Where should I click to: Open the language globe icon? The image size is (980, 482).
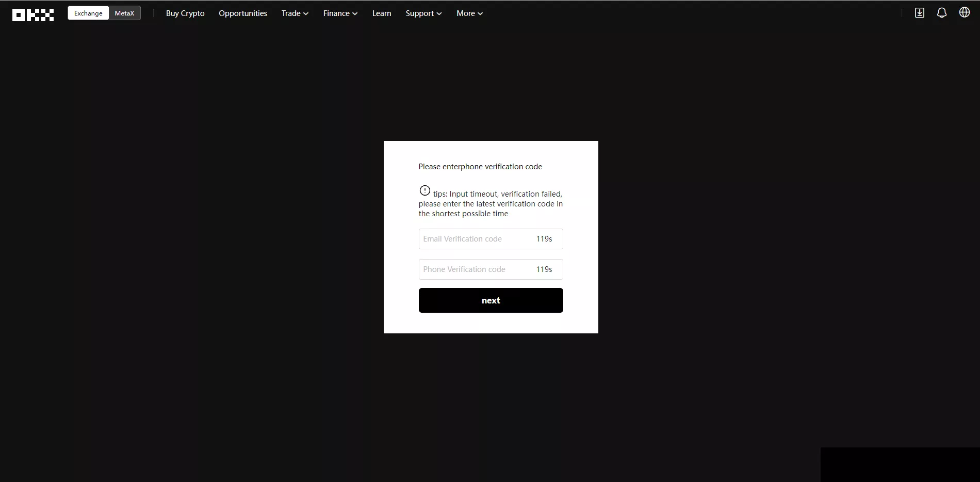coord(964,12)
